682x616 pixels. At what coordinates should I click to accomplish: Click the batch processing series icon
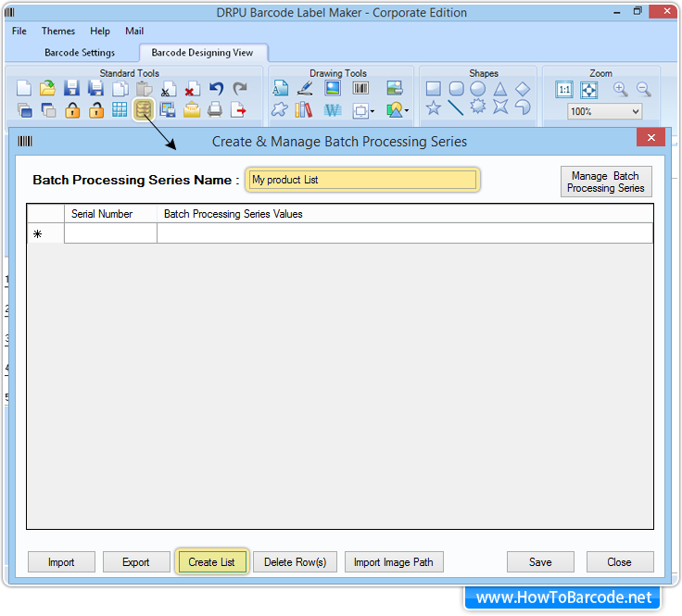(x=143, y=110)
